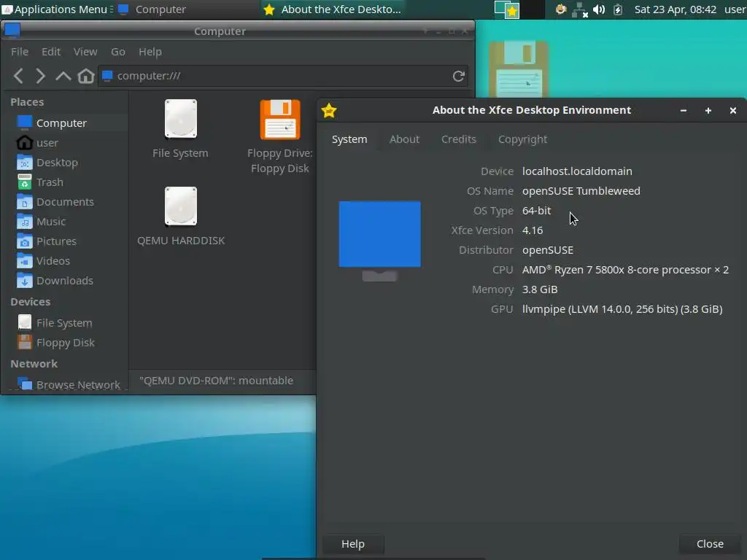Open the power manager battery icon
This screenshot has height=560, width=747.
[618, 9]
